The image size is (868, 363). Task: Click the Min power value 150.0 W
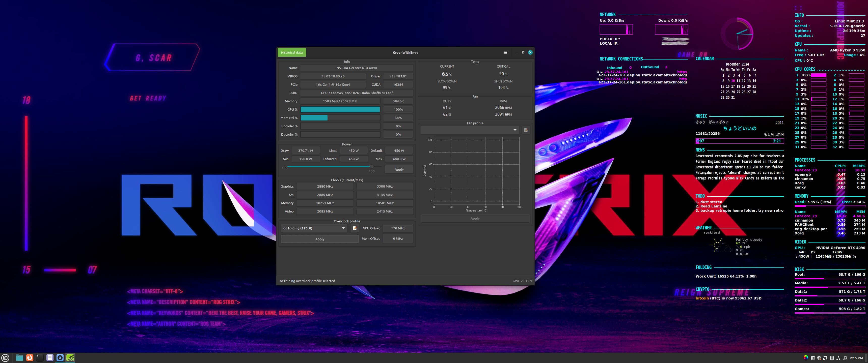(x=305, y=159)
